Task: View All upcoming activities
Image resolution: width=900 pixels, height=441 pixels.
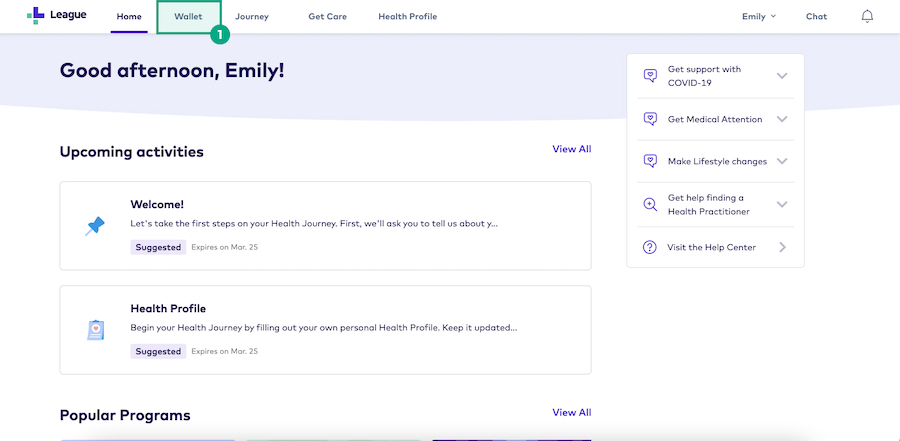Action: [571, 149]
